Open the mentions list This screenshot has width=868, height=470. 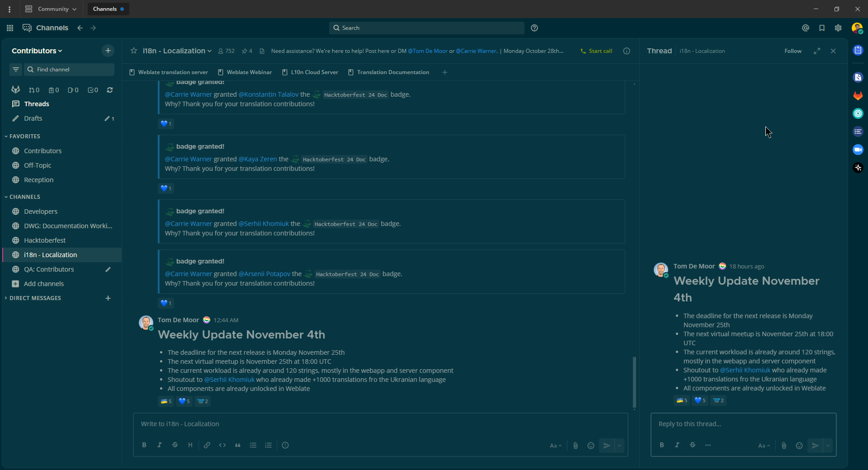(x=806, y=28)
